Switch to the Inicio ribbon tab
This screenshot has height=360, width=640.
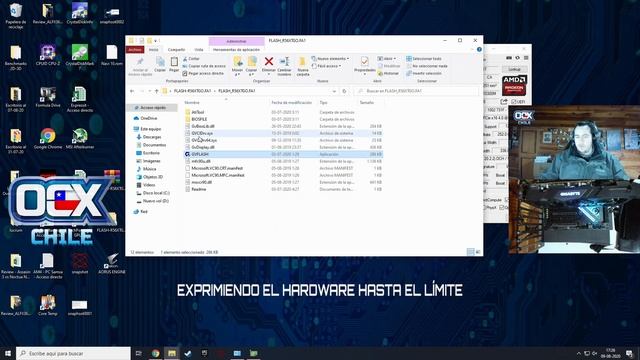(x=154, y=50)
